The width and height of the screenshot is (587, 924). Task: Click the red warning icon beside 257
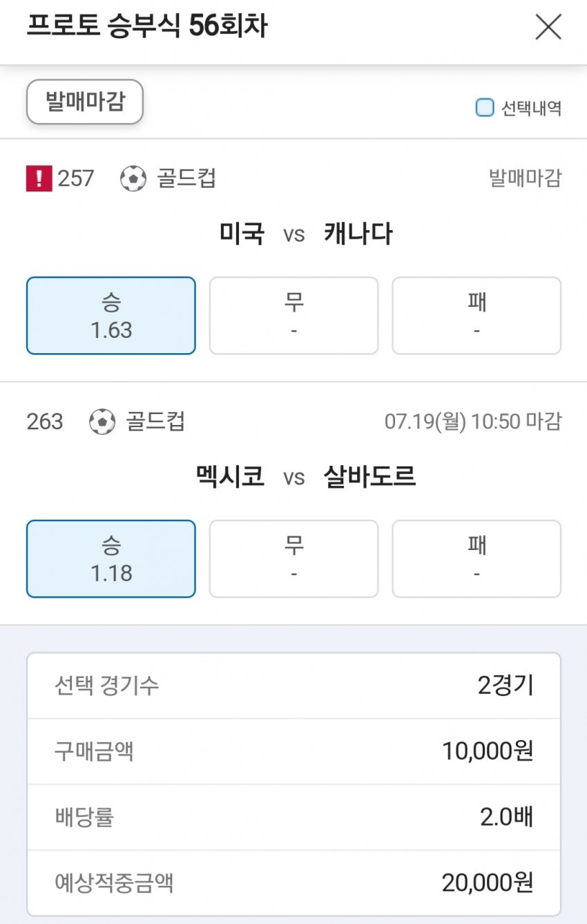[39, 179]
